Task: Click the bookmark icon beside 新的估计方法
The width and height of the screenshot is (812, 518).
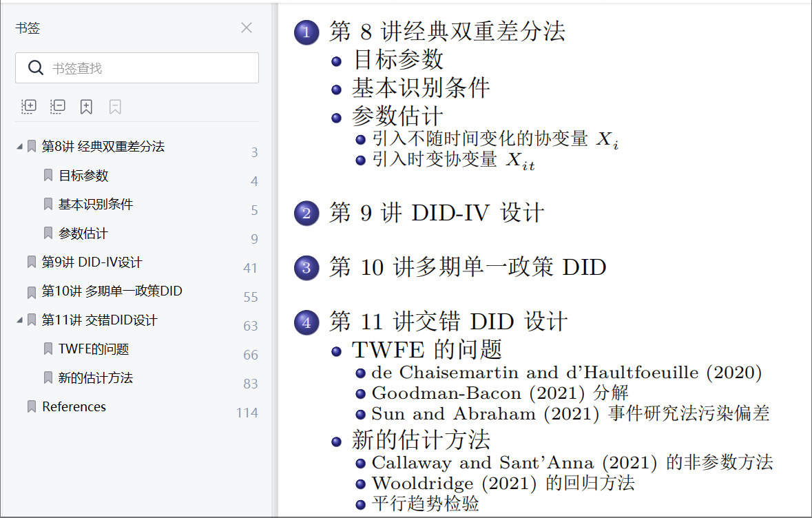Action: (x=48, y=377)
